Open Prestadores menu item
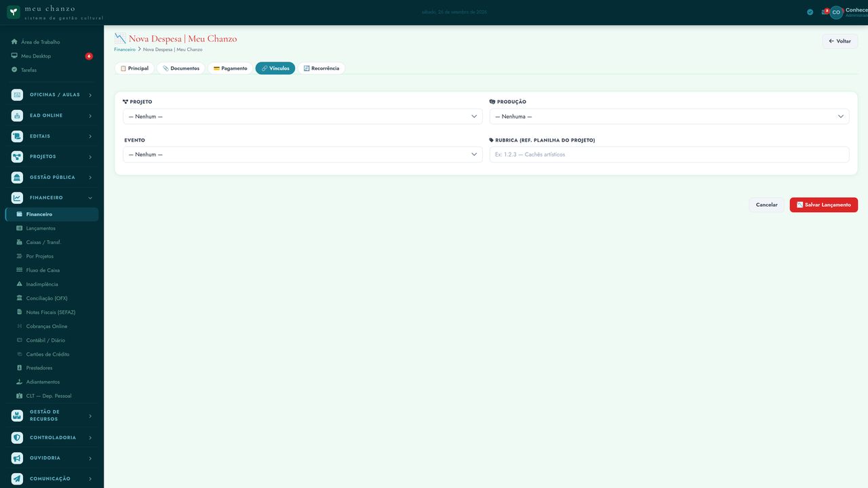868x488 pixels. pyautogui.click(x=52, y=368)
